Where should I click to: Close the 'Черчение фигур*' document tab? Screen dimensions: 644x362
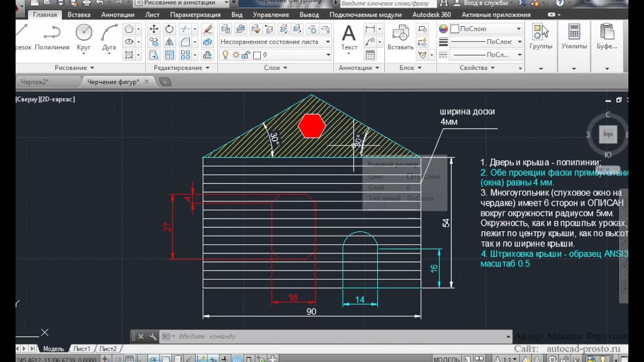tap(147, 81)
